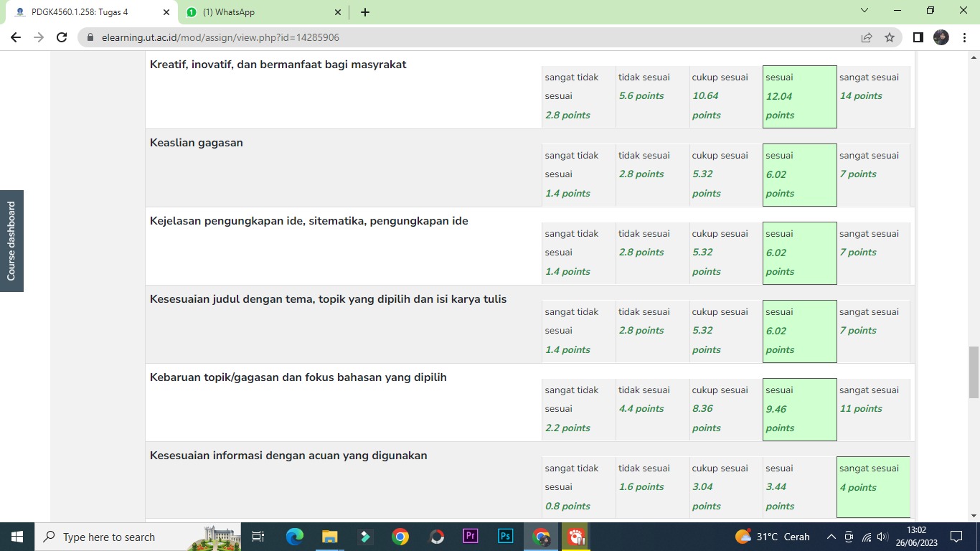Click the 'cukup sesuai 3.04 points' cell

[x=725, y=487]
